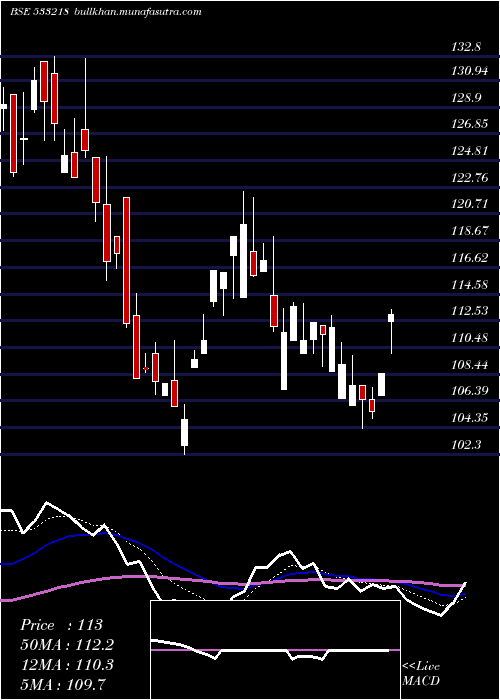
Task: Select the 50MA : 112.2 legend entry
Action: click(x=67, y=645)
